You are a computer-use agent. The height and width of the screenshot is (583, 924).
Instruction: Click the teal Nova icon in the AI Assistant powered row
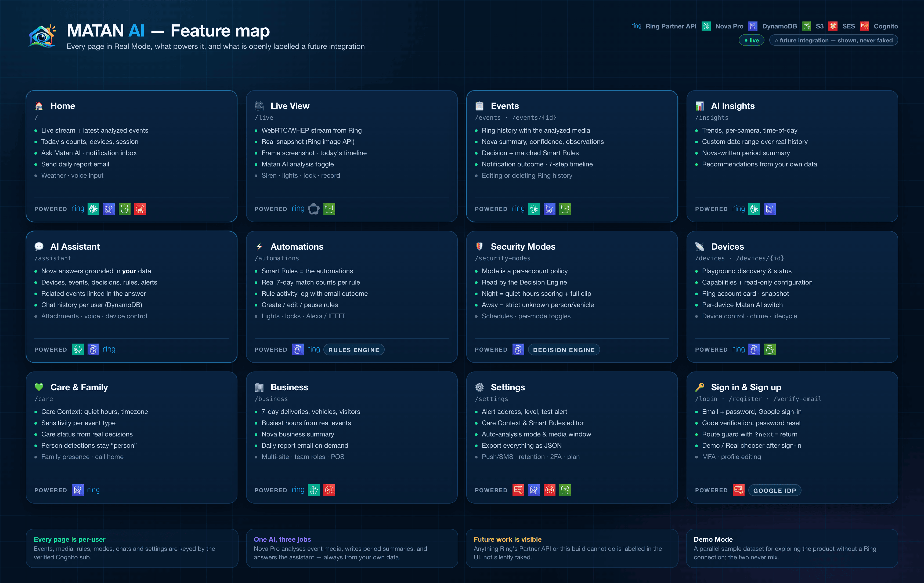tap(78, 349)
